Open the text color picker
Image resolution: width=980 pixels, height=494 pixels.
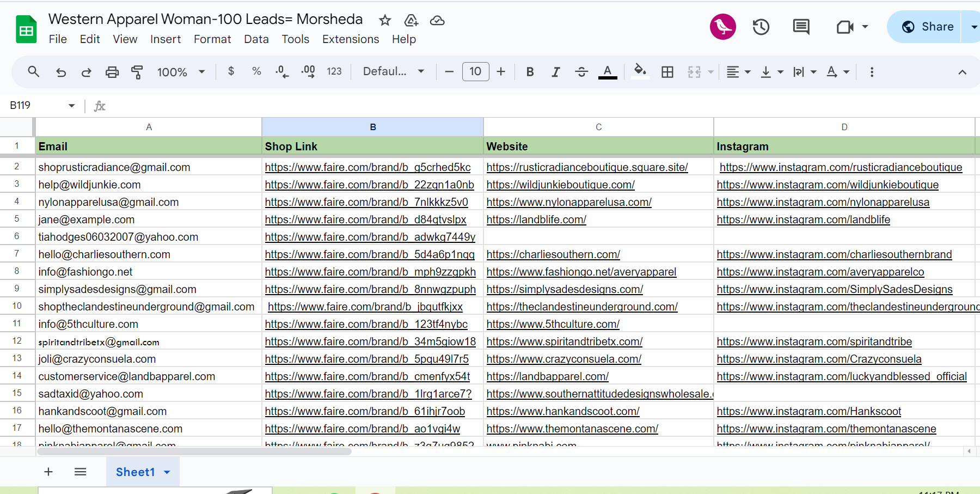(x=608, y=72)
